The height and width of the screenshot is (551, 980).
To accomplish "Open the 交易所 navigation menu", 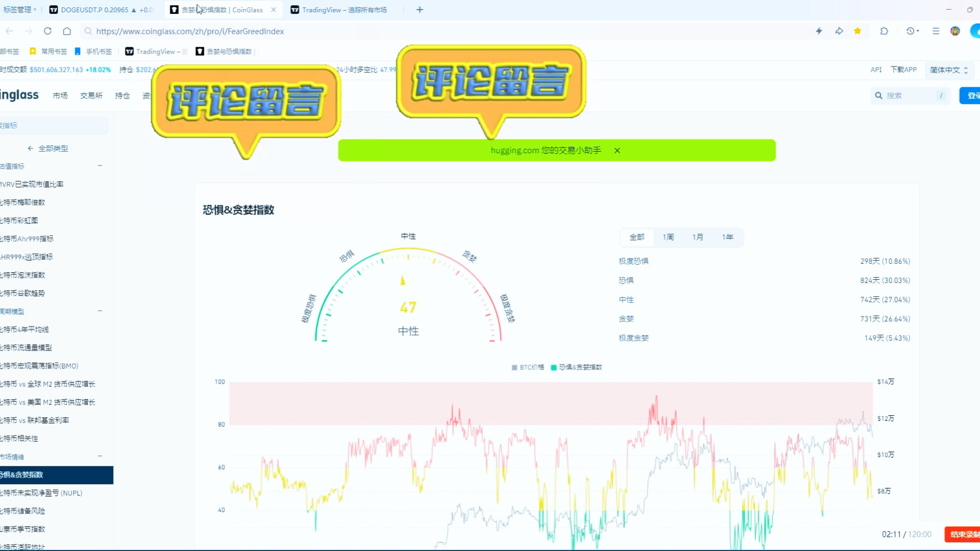I will [91, 96].
